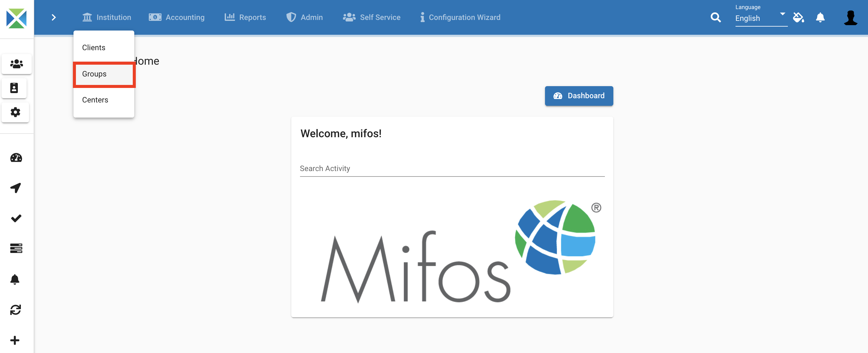868x353 pixels.
Task: Click the sidebar gear settings icon
Action: pos(15,112)
